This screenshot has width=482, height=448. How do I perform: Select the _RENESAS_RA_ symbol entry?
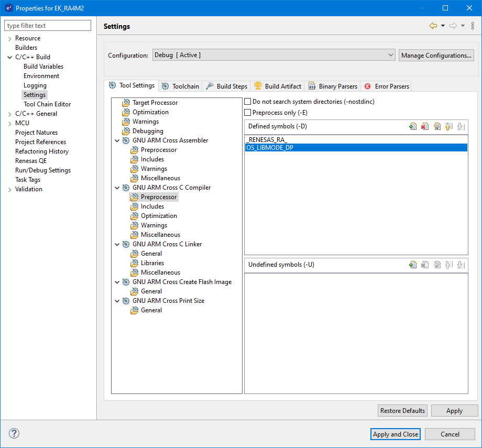point(266,140)
